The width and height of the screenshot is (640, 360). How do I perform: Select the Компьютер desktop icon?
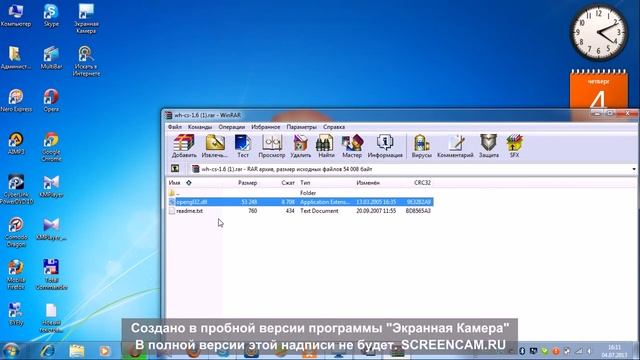(16, 16)
